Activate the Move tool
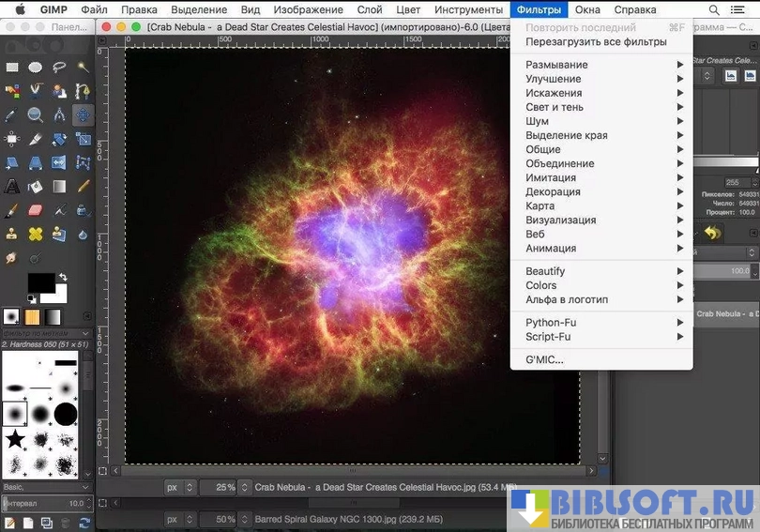The width and height of the screenshot is (760, 532). pos(84,115)
